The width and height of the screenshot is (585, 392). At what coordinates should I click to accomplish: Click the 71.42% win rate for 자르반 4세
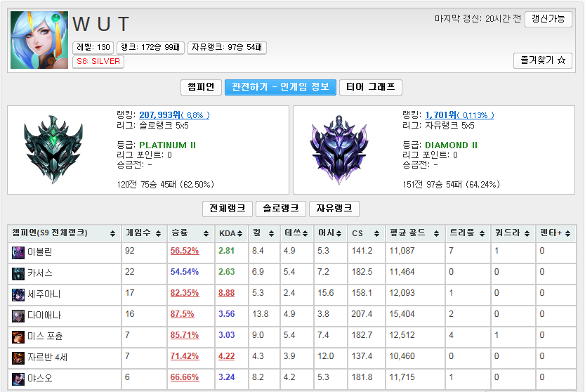click(x=184, y=357)
